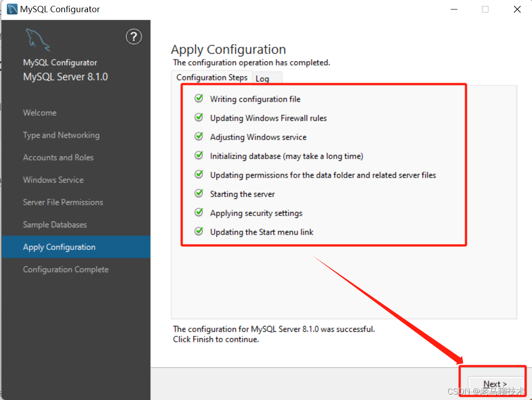Click 'configuration for MySQL Server 8.1.0 was successful' message
Screen dimensions: 532x400
click(274, 329)
